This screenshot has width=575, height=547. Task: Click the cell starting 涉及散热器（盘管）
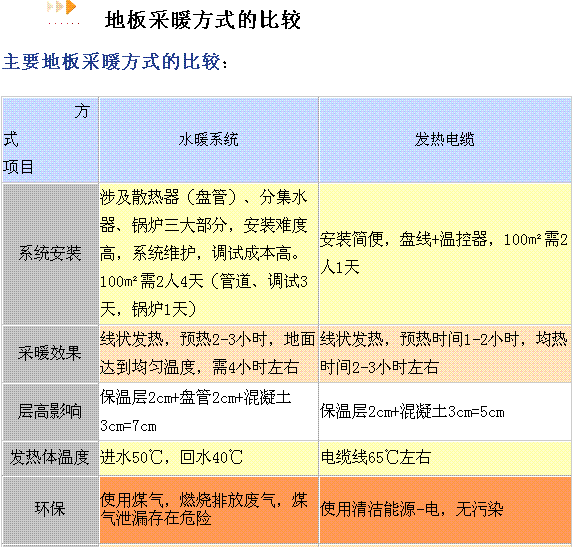[208, 254]
